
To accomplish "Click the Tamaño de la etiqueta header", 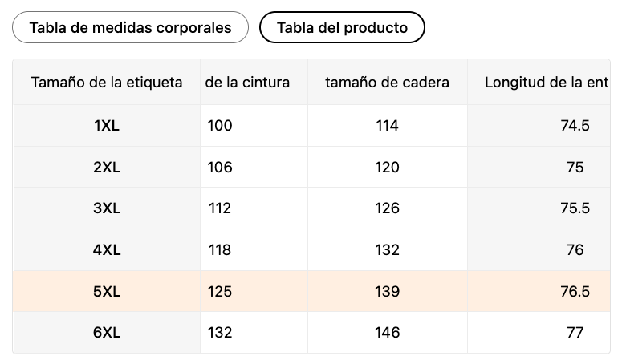I will [107, 82].
